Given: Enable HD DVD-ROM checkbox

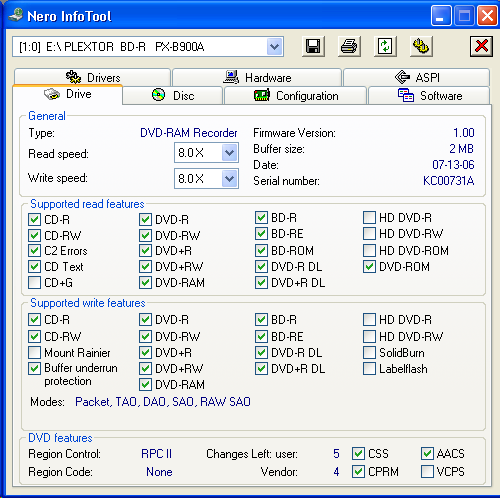Looking at the screenshot, I should pos(369,251).
